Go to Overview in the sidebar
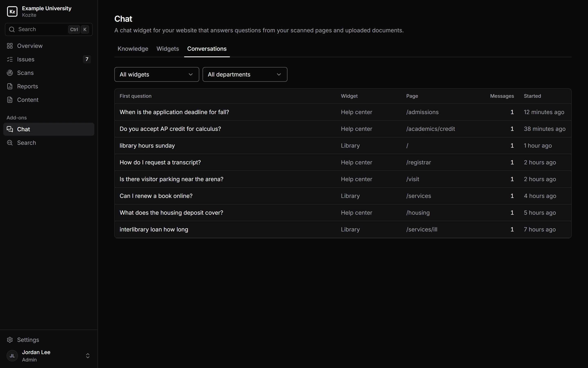 point(49,46)
